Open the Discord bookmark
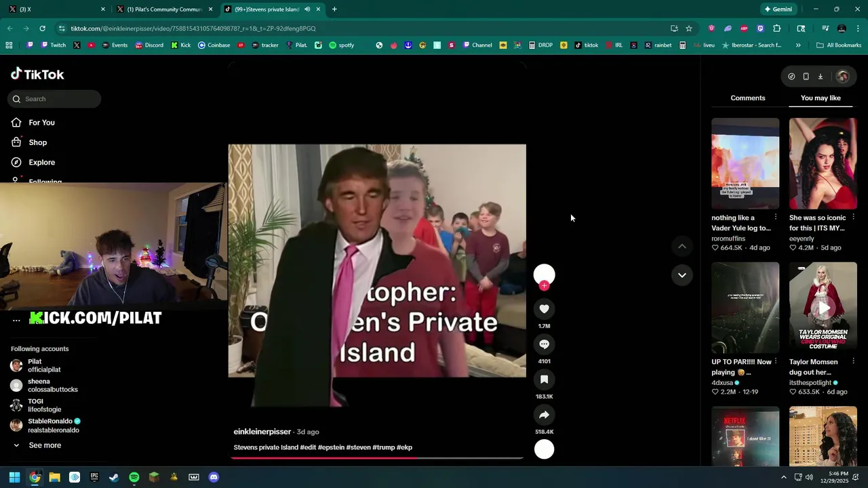The height and width of the screenshot is (488, 868). pos(149,45)
